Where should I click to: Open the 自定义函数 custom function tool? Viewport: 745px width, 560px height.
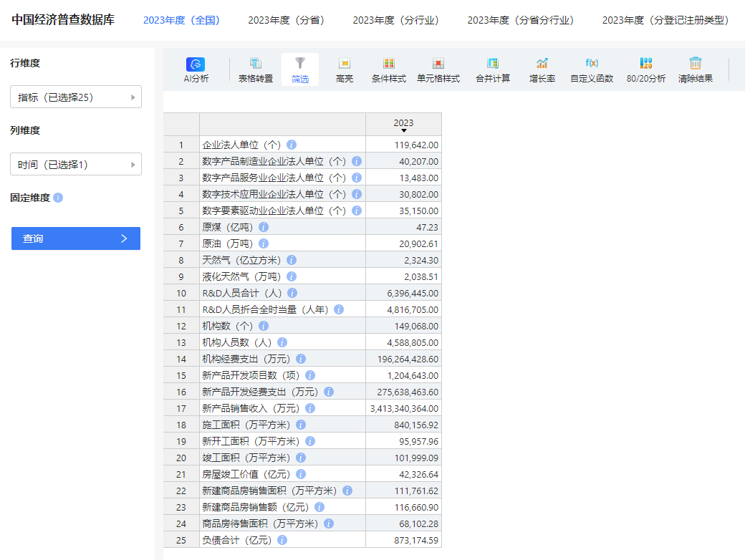[592, 70]
